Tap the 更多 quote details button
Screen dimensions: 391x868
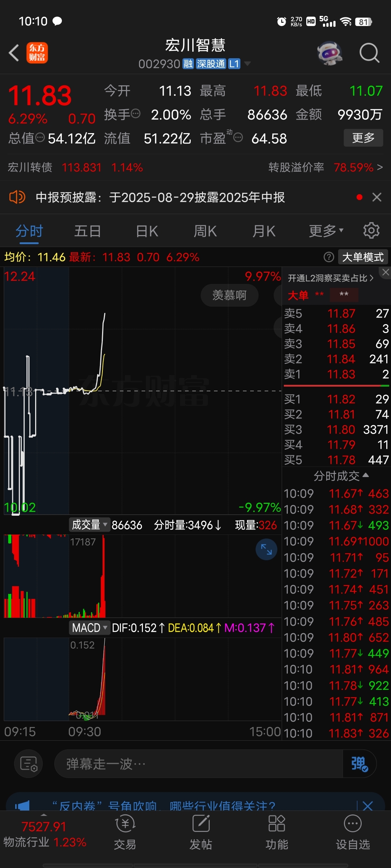pyautogui.click(x=363, y=137)
